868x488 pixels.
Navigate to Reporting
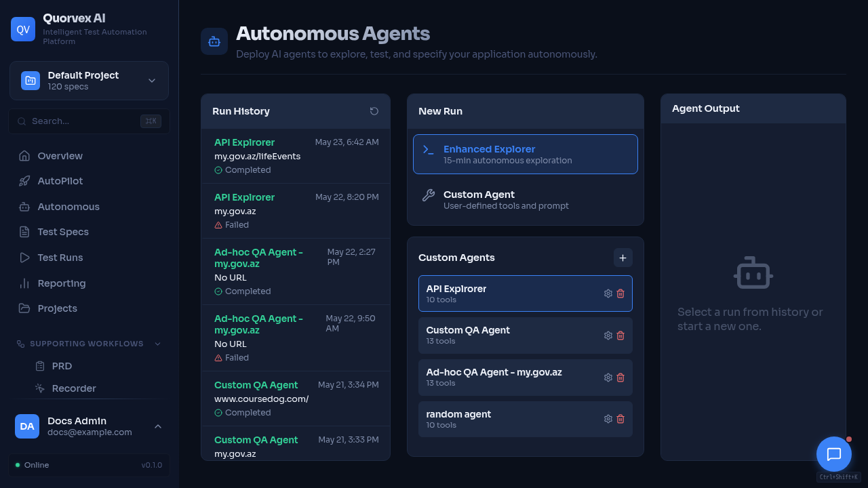tap(89, 283)
